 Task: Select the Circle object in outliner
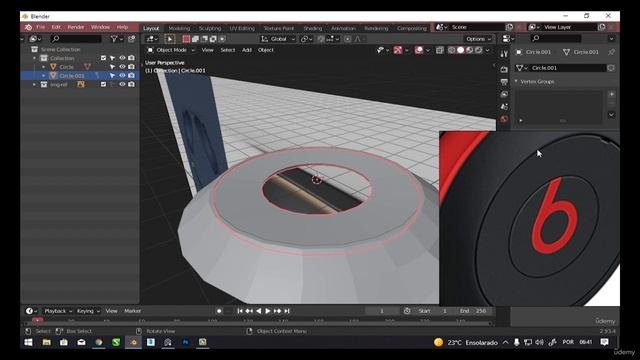click(67, 67)
